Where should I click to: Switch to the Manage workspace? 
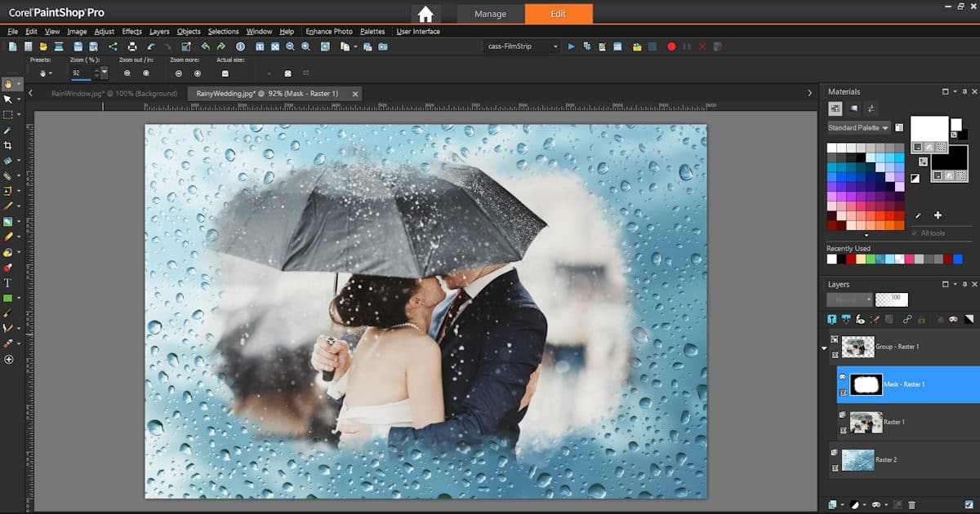tap(490, 14)
